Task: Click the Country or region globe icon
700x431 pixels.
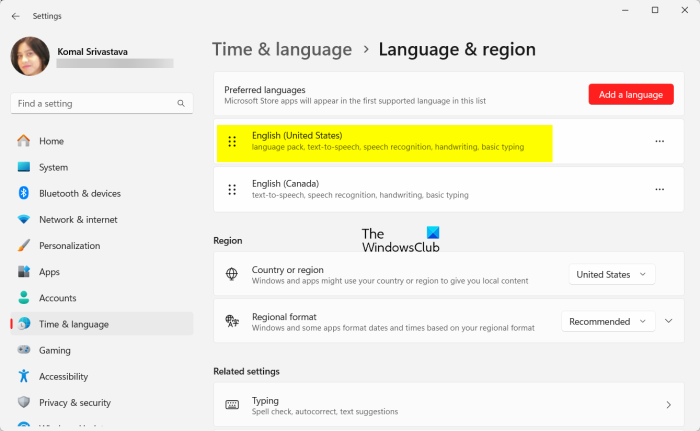Action: pyautogui.click(x=232, y=273)
